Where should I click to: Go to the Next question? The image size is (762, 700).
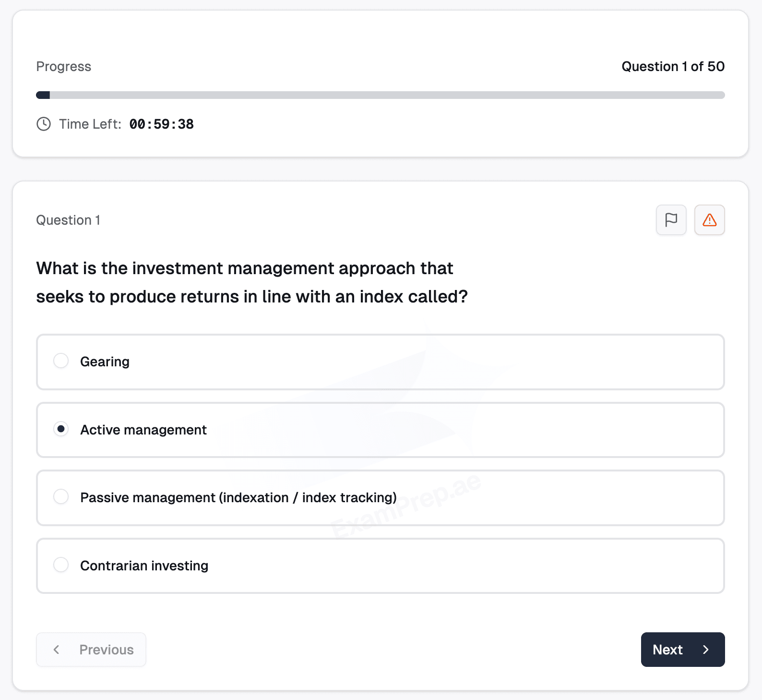[683, 650]
